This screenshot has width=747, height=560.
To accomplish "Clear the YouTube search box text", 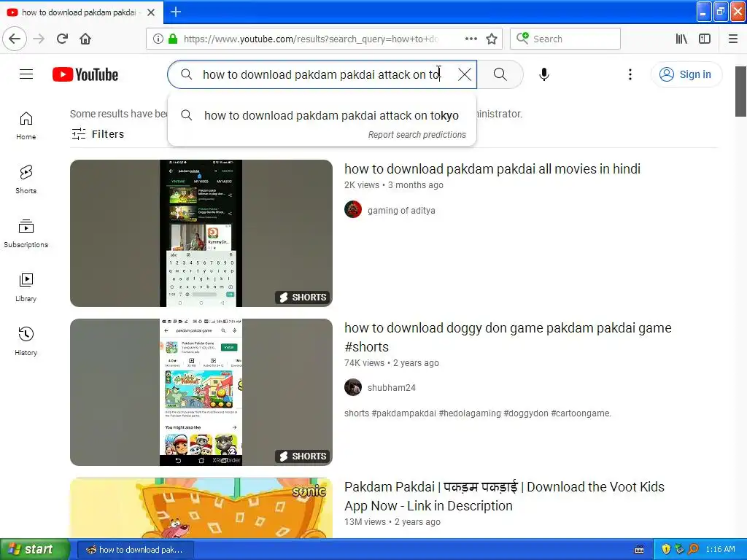I will tap(465, 74).
